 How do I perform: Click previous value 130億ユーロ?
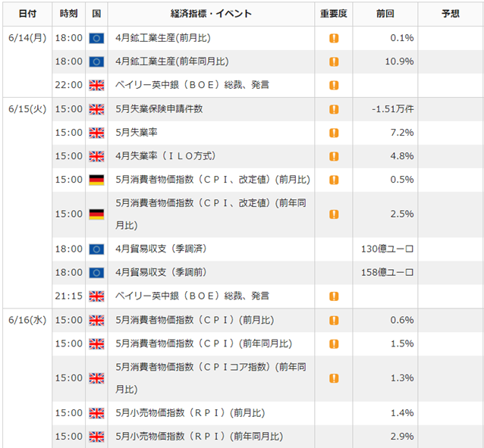388,249
